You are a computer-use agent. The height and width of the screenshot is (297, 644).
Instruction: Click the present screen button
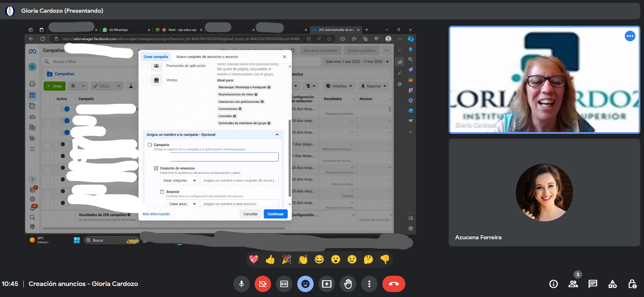pos(327,284)
